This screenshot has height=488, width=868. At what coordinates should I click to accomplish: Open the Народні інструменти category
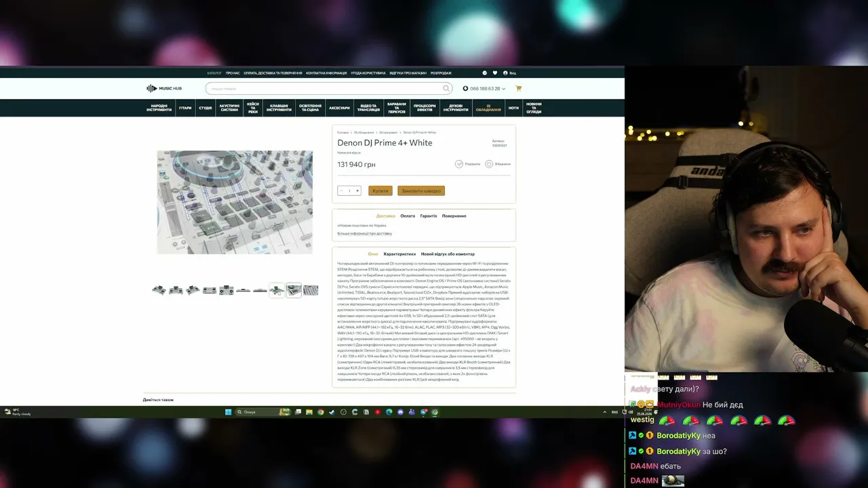point(159,108)
